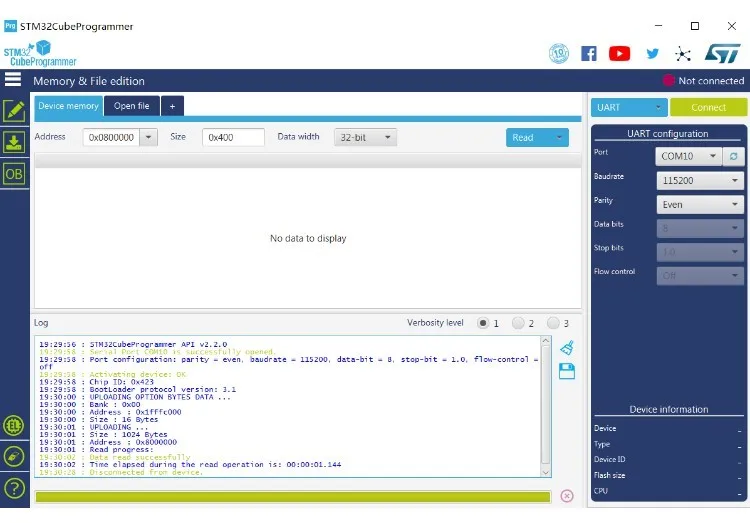Click the Not connected status indicator
750x523 pixels.
tap(704, 80)
